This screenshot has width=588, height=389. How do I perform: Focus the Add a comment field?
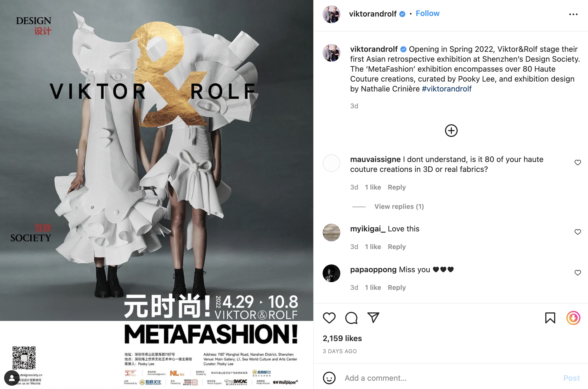452,378
